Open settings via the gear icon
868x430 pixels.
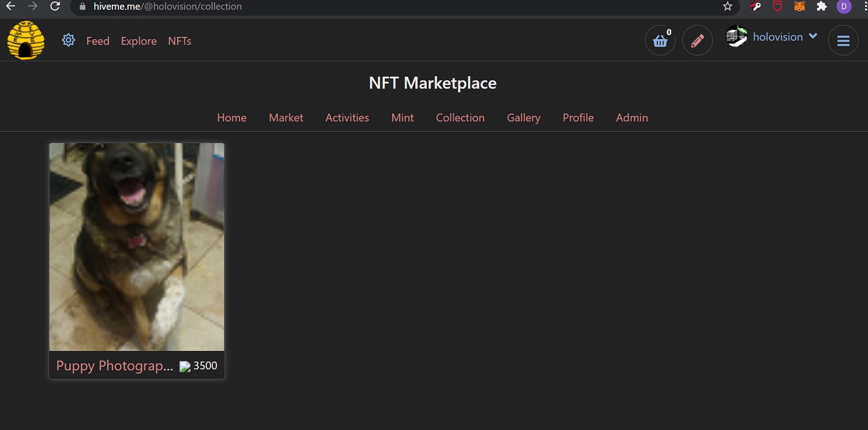69,40
